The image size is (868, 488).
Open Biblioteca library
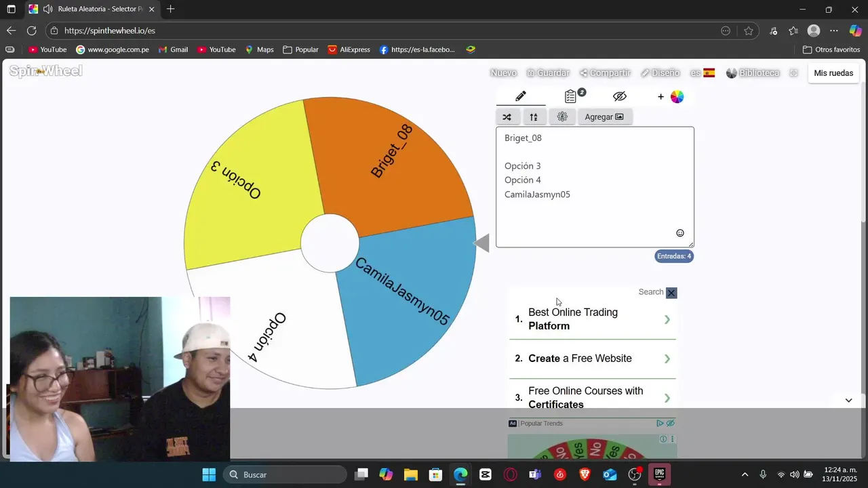(x=753, y=73)
